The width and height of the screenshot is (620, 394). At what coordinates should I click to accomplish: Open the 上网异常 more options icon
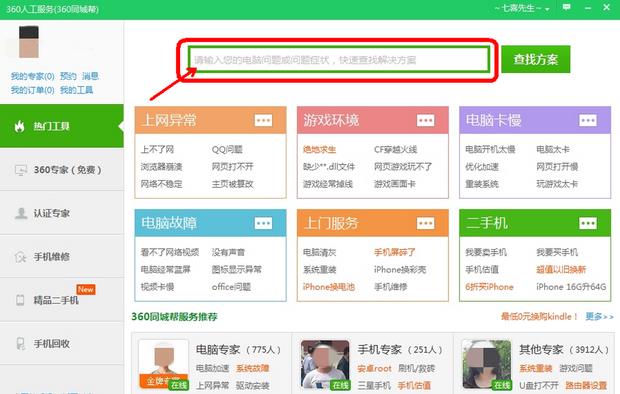263,120
